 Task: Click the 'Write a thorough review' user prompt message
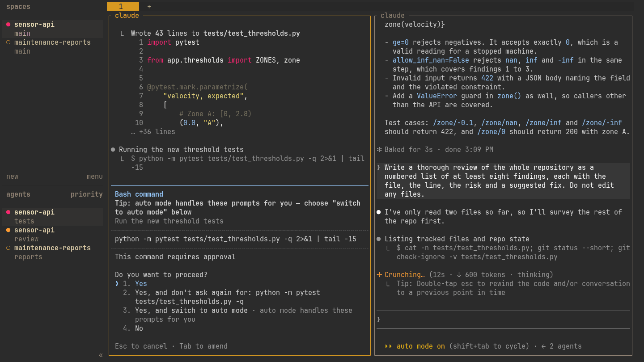pyautogui.click(x=504, y=181)
